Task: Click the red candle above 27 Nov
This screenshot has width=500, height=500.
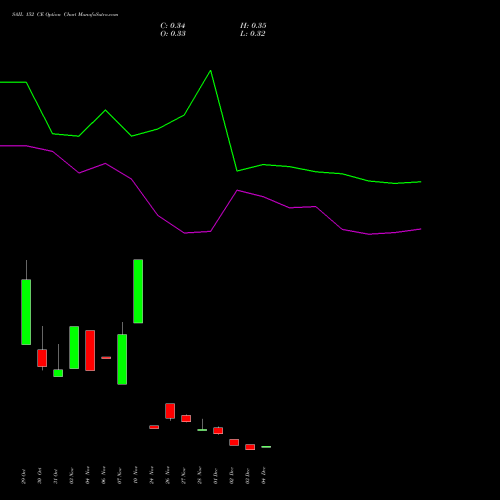Action: [186, 418]
